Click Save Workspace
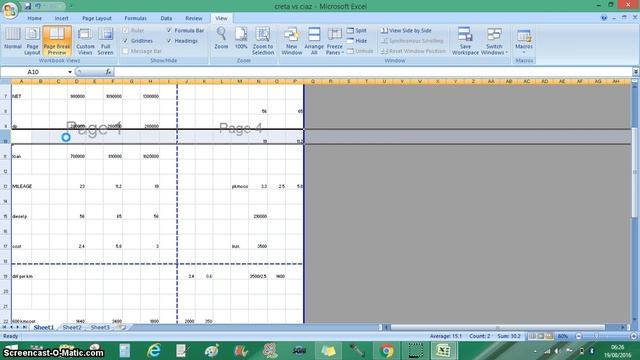The image size is (640, 360). point(465,41)
